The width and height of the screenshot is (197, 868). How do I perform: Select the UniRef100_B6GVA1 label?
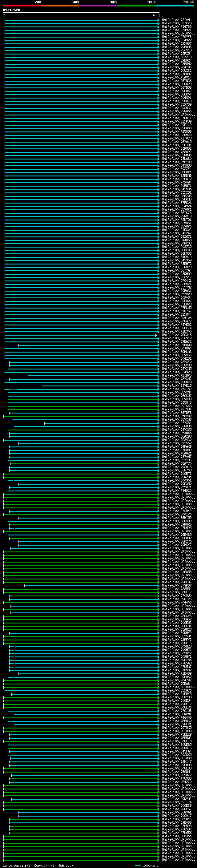pos(177,813)
